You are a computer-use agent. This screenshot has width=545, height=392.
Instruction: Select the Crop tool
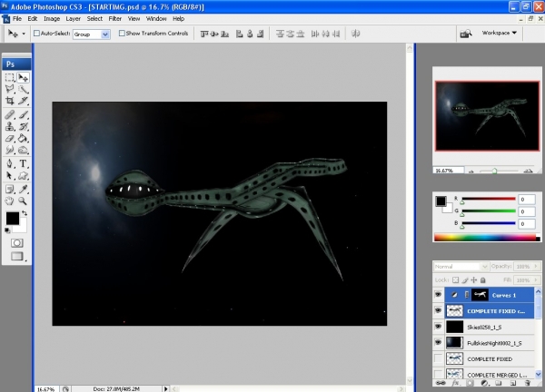[x=10, y=101]
